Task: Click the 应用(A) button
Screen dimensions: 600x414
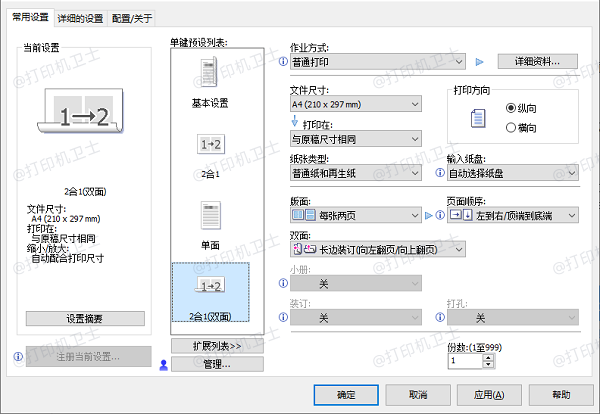Action: (489, 395)
